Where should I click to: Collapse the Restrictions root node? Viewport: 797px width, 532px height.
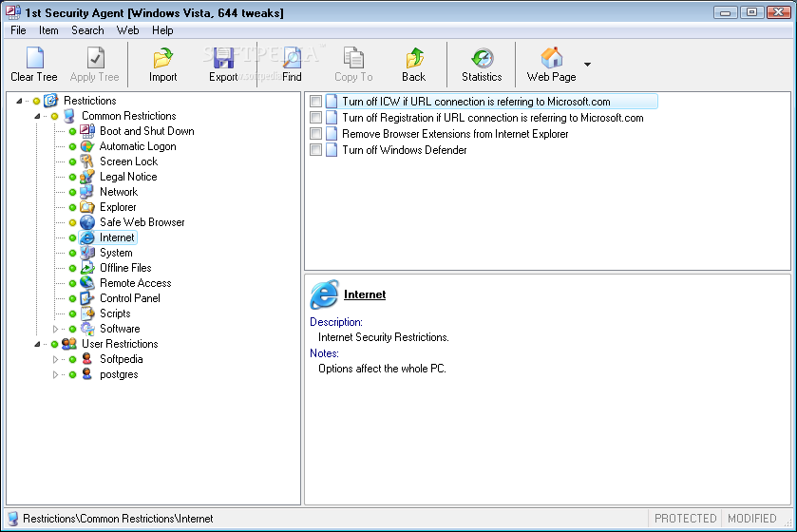[x=19, y=101]
